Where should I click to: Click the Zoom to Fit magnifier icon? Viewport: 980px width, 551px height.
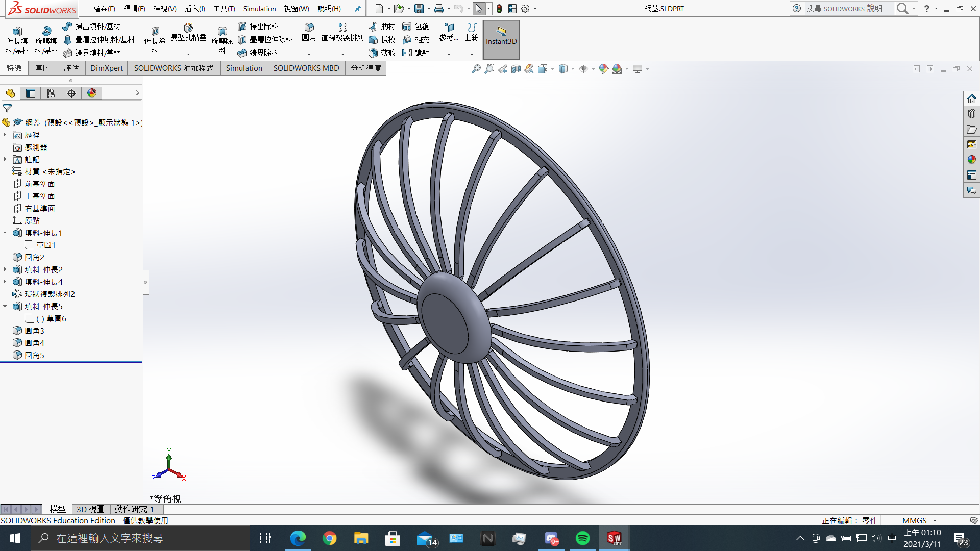pos(476,69)
